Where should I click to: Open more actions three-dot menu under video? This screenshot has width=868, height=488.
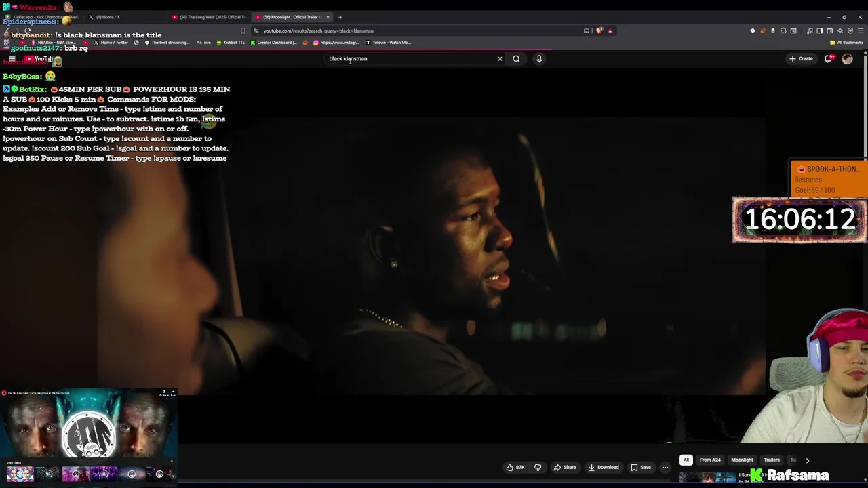[x=665, y=467]
